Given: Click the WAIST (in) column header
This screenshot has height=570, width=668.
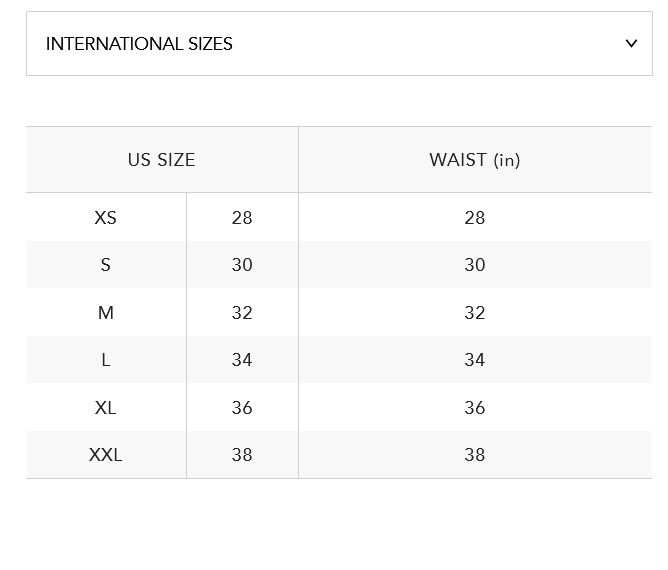Looking at the screenshot, I should tap(475, 160).
